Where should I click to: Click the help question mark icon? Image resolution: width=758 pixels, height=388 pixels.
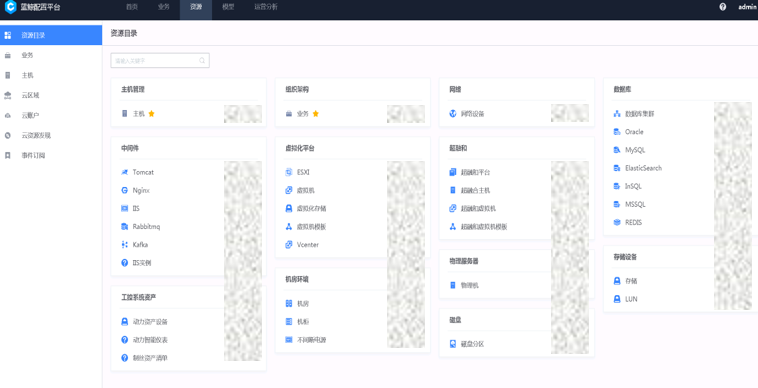click(723, 7)
